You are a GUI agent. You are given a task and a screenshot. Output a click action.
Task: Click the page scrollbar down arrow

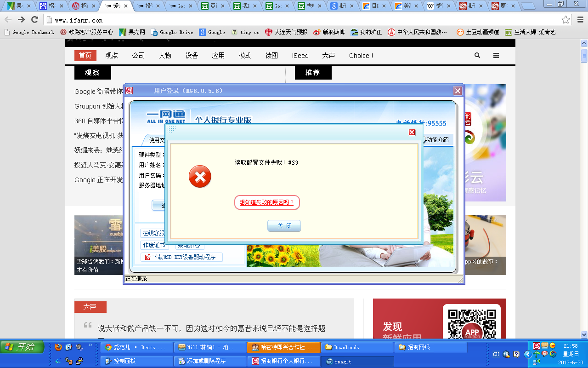(x=584, y=334)
